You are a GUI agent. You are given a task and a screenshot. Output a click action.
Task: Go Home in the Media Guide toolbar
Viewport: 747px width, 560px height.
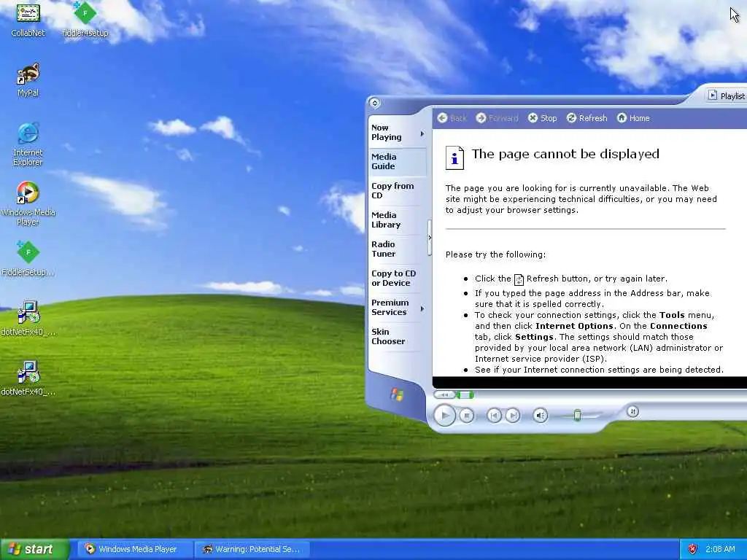coord(633,118)
